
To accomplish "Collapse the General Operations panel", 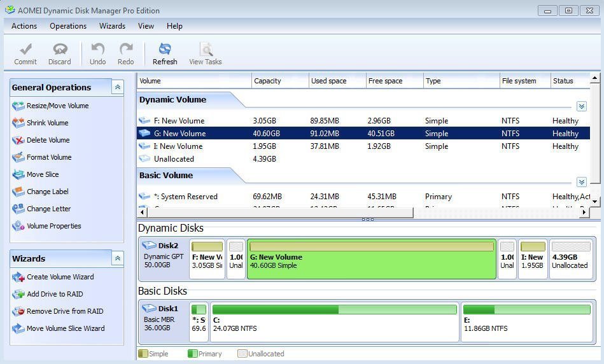I will click(118, 87).
